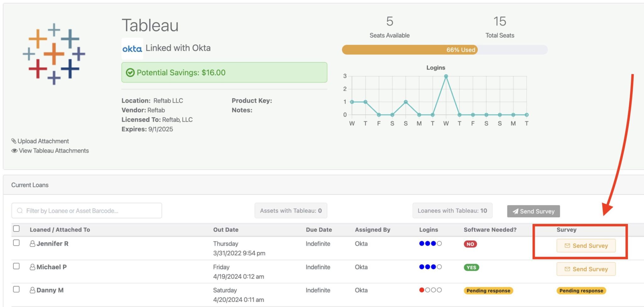
Task: Click the Tableau logo image
Action: click(54, 54)
